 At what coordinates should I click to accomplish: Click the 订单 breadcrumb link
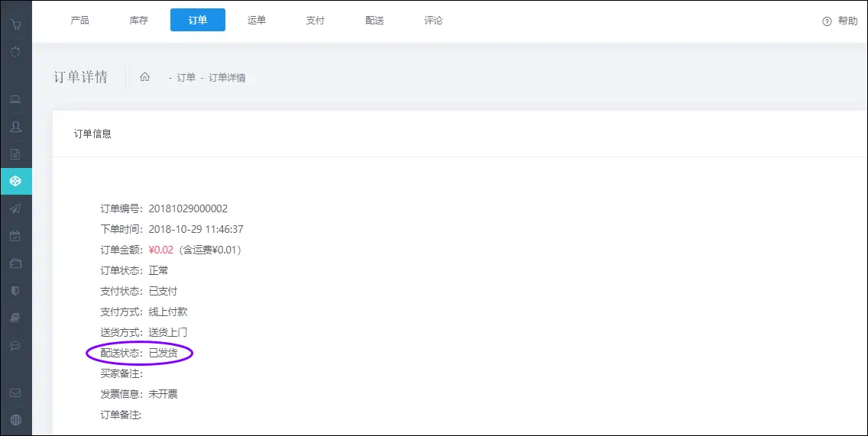(186, 78)
